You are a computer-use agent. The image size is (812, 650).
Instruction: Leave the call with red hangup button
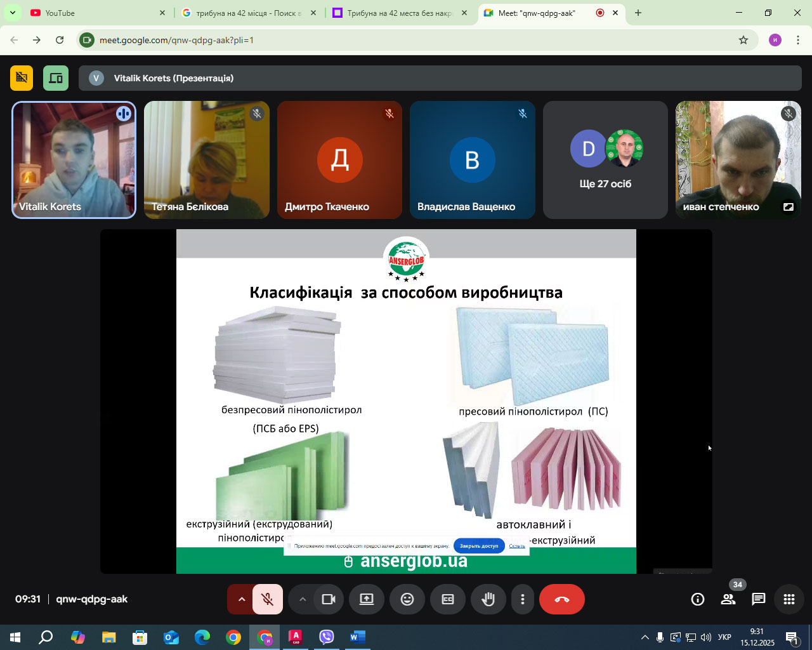[x=561, y=599]
